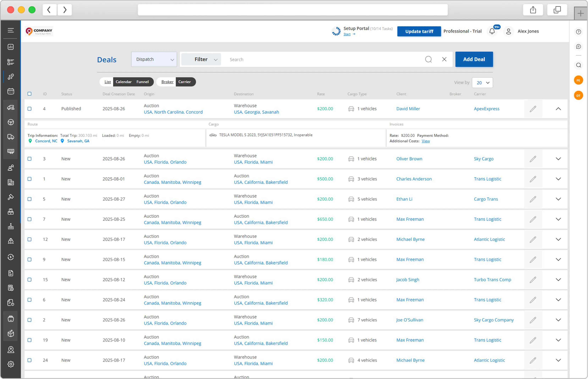588x379 pixels.
Task: Clear the search with the X icon
Action: tap(444, 59)
